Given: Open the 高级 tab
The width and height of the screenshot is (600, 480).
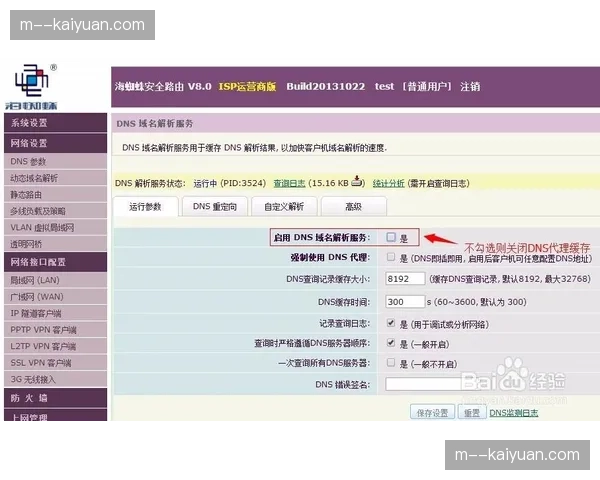Looking at the screenshot, I should pyautogui.click(x=354, y=207).
